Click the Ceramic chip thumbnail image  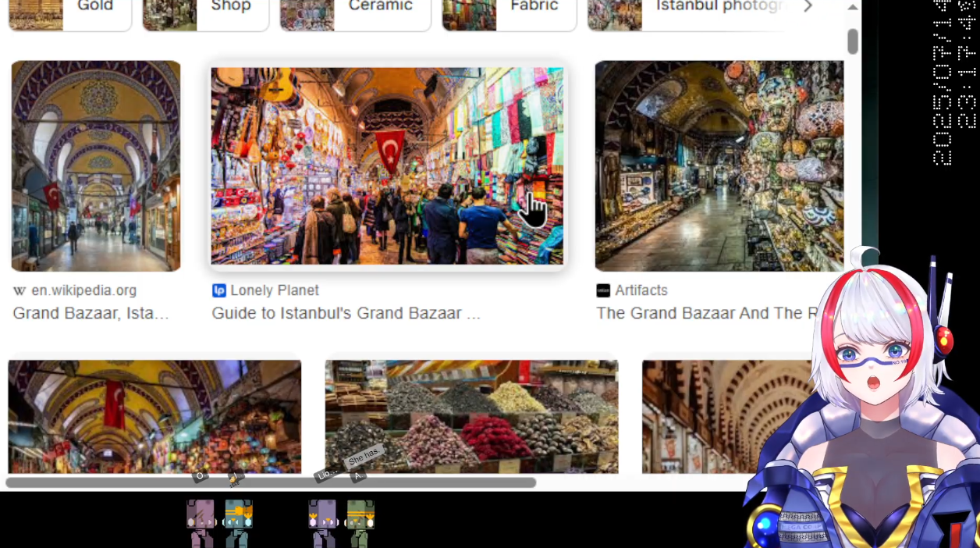[x=307, y=14]
